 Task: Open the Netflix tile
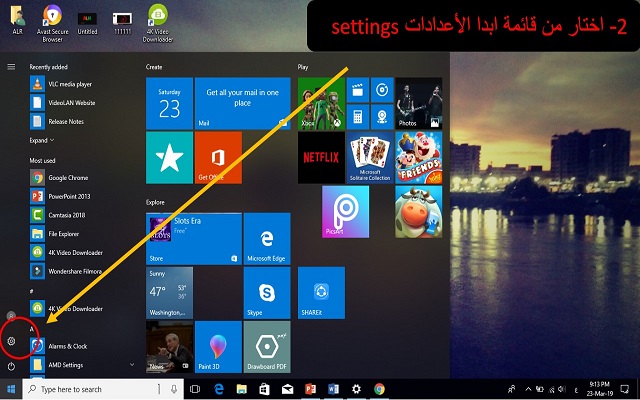[322, 155]
